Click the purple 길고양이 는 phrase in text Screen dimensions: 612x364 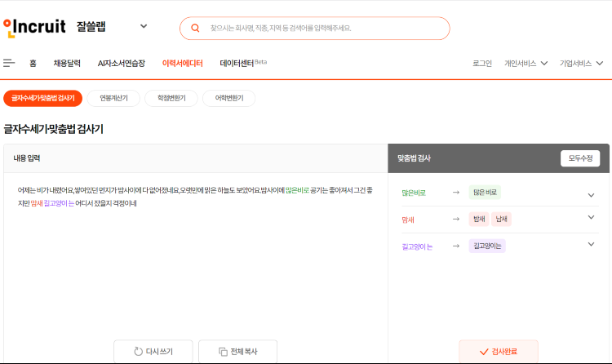click(x=59, y=203)
